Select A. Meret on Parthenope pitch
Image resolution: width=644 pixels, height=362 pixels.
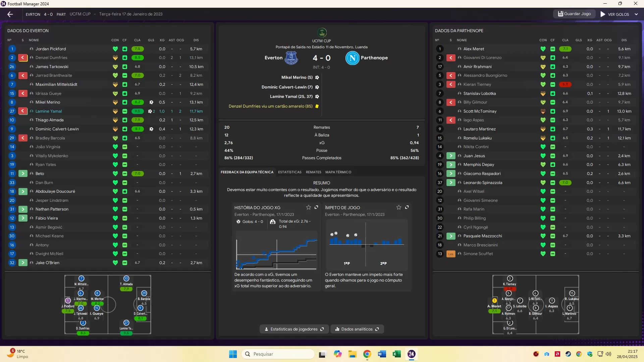pyautogui.click(x=494, y=306)
